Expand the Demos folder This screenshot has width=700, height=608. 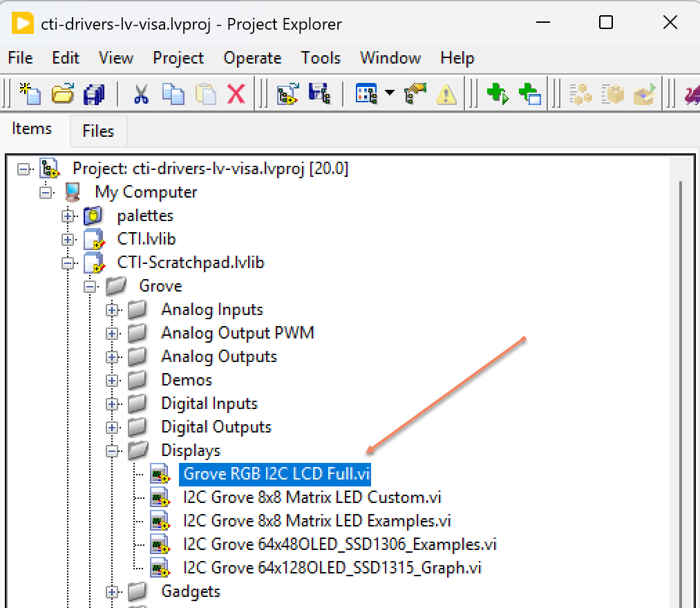pyautogui.click(x=112, y=379)
